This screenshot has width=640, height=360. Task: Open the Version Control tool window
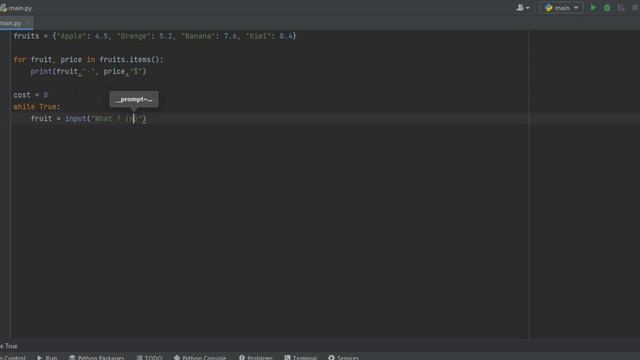(x=12, y=358)
